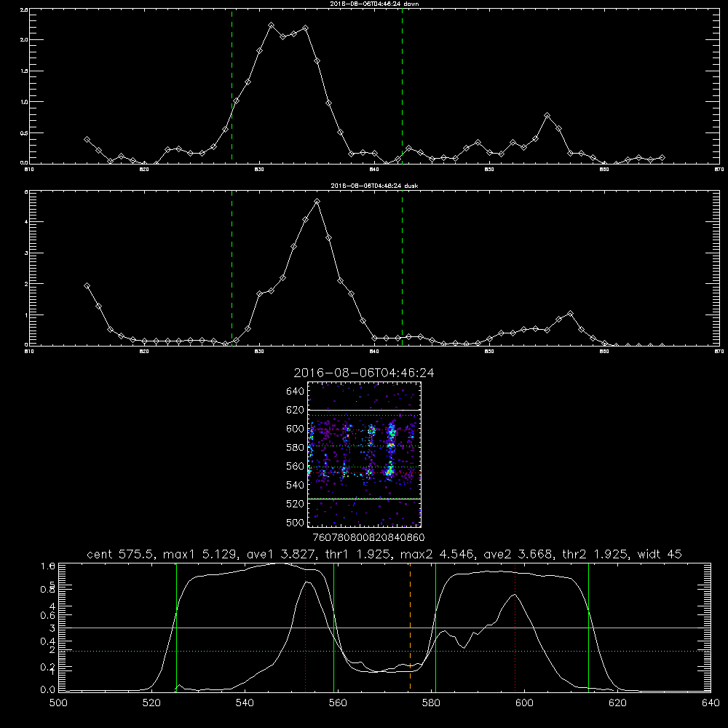The image size is (728, 728).
Task: Click the y-axis label 580 beside spectral image
Action: 296,448
